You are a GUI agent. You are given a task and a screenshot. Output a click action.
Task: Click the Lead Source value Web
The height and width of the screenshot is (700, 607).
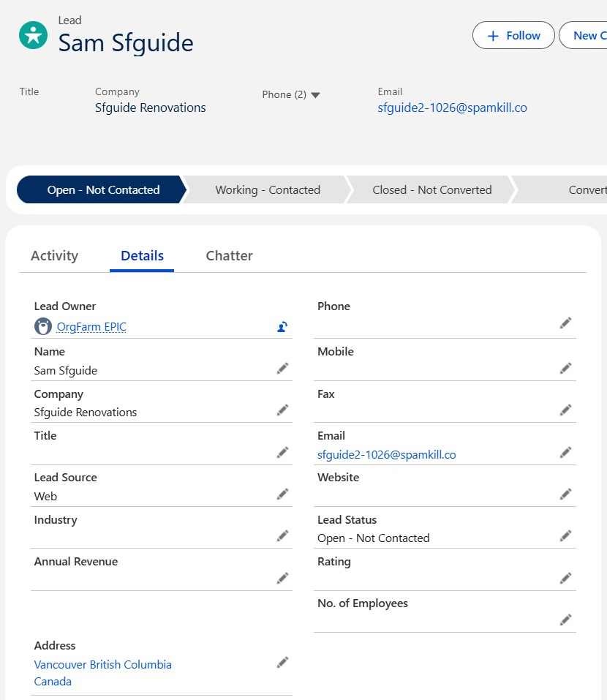[45, 496]
